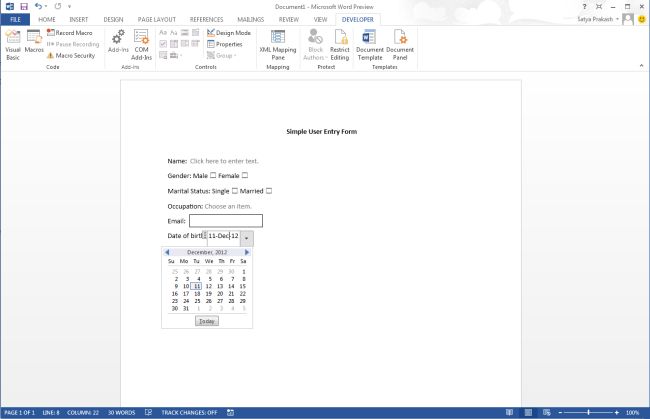The image size is (650, 419).
Task: Switch to the INSERT tab
Action: [x=79, y=19]
